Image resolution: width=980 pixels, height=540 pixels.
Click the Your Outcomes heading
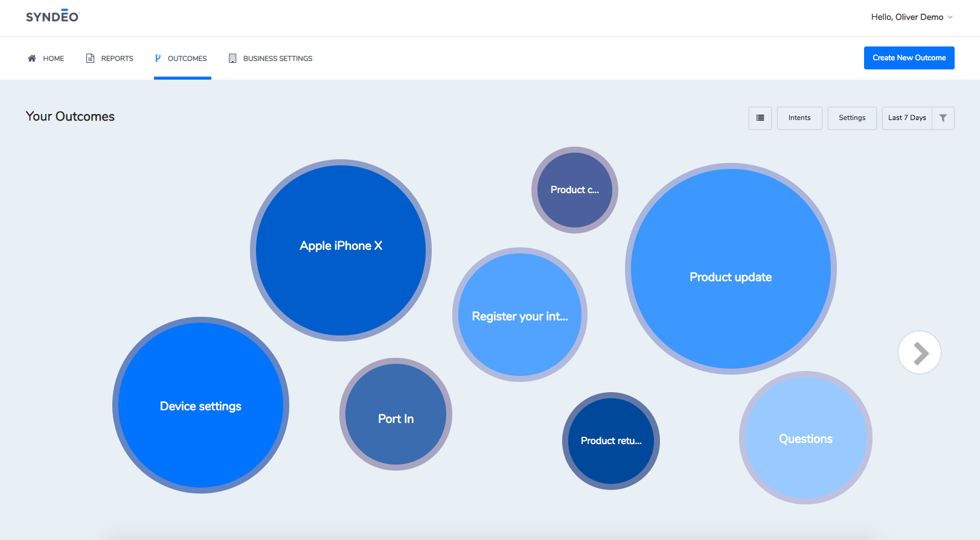click(70, 116)
